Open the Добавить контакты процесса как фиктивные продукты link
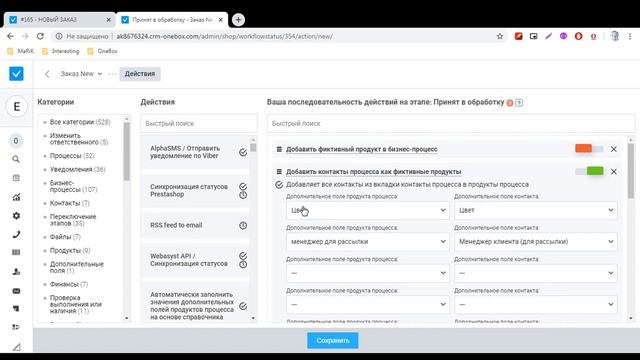Image resolution: width=640 pixels, height=360 pixels. (373, 172)
